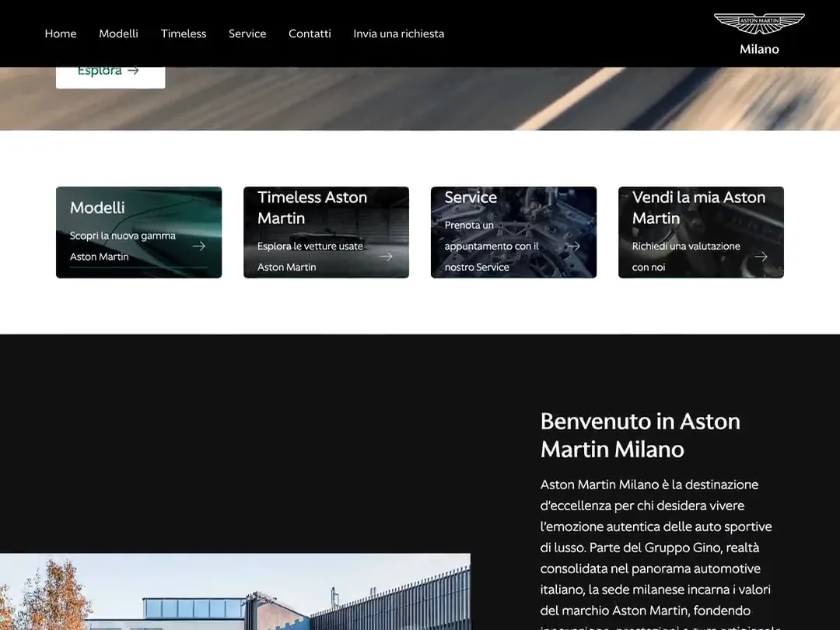This screenshot has height=630, width=840.
Task: Open the Timeless Aston Martin card heading
Action: click(x=312, y=208)
